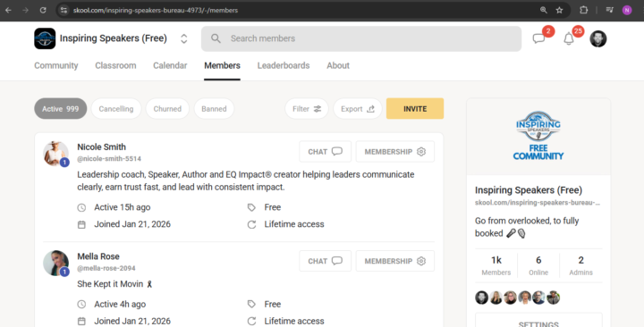Click Nicole Smith's 'Lifetime access' text
The image size is (644, 327).
[294, 224]
